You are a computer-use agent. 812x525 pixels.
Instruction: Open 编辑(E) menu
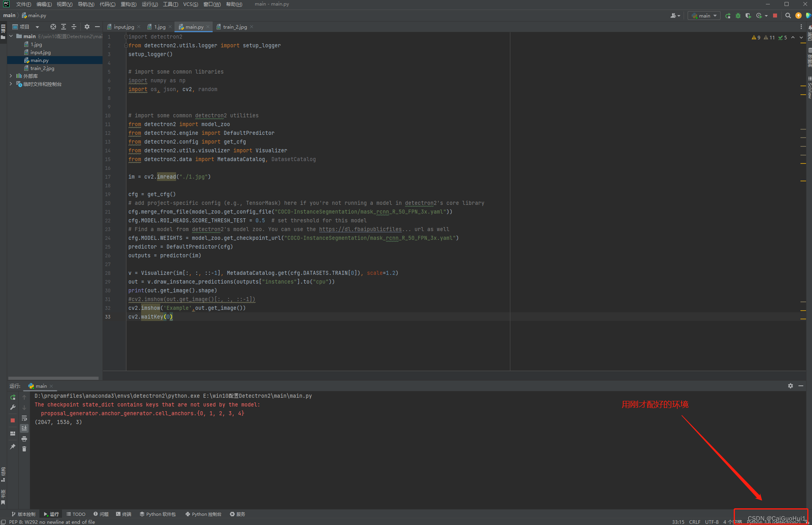(x=44, y=4)
